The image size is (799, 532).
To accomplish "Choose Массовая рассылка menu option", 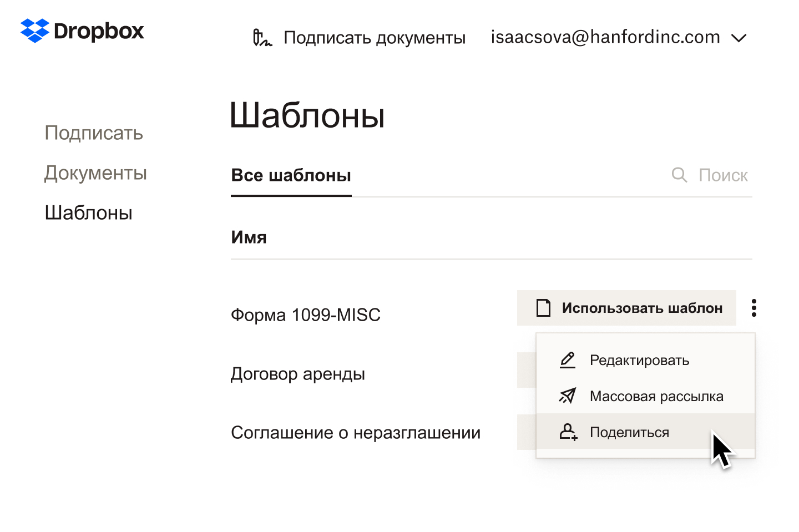I will click(656, 397).
